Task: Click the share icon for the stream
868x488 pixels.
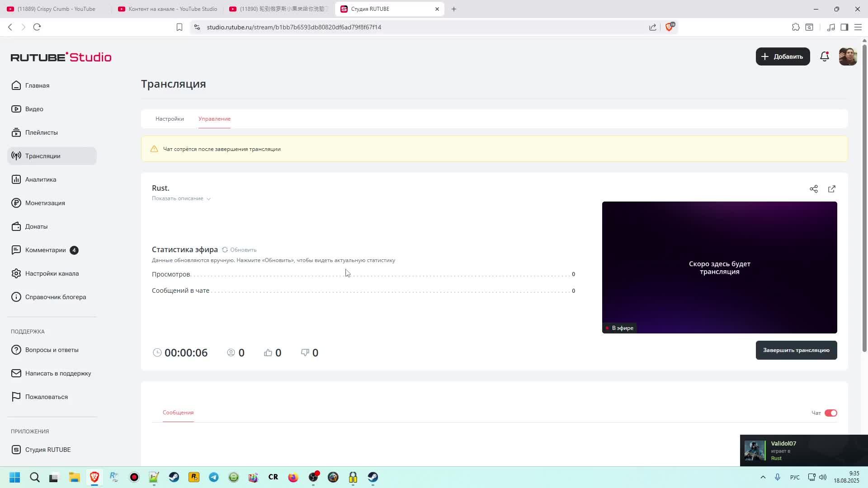Action: 813,189
